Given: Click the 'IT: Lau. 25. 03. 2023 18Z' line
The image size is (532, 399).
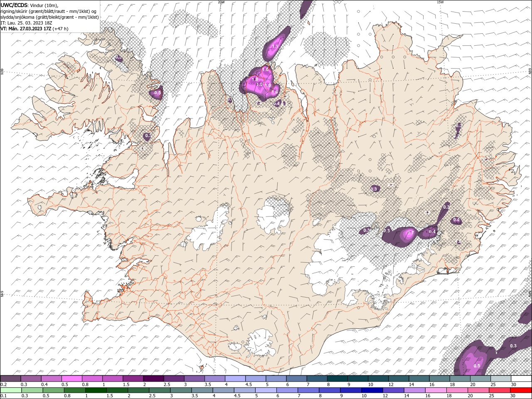Looking at the screenshot, I should [x=25, y=23].
